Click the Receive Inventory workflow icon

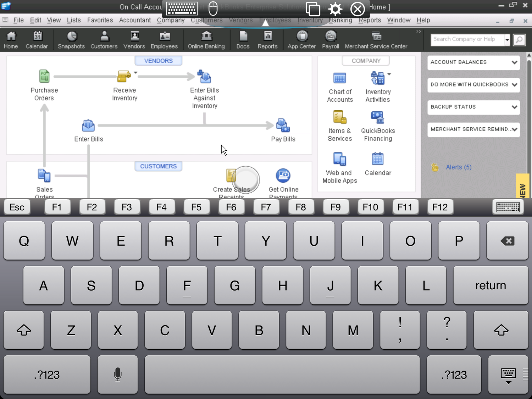click(x=124, y=76)
